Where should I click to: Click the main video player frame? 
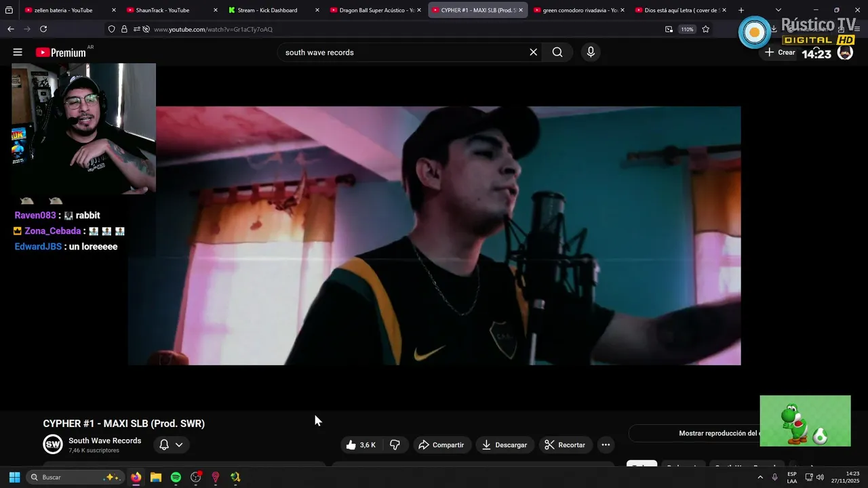pos(434,235)
